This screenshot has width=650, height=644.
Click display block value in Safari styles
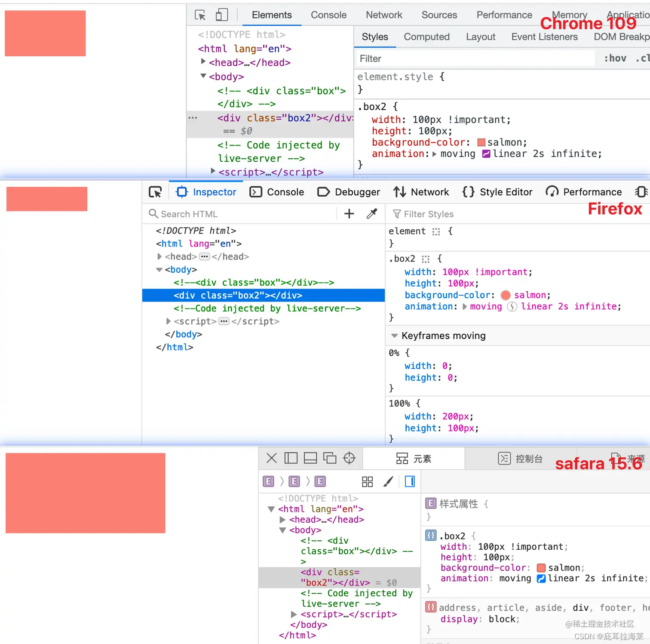pyautogui.click(x=503, y=619)
